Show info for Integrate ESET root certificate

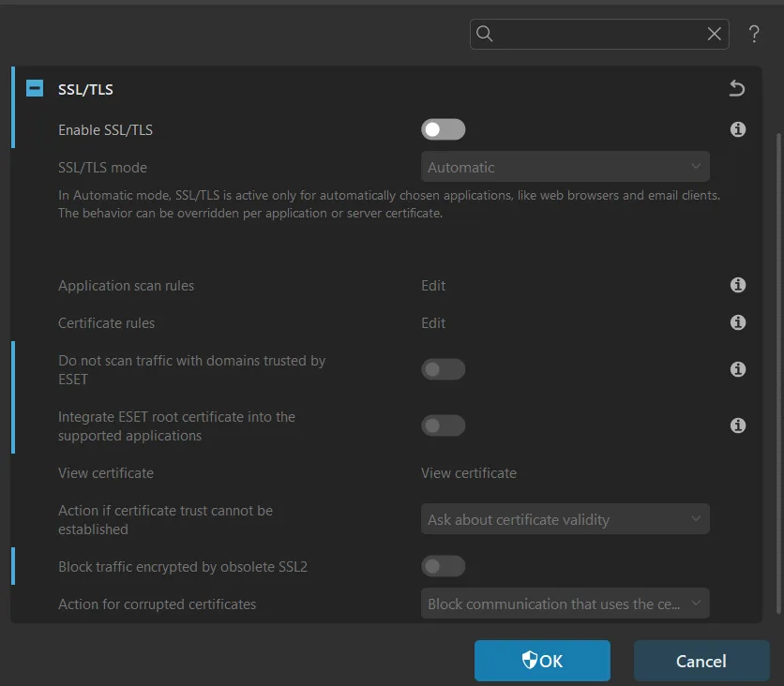pyautogui.click(x=737, y=425)
